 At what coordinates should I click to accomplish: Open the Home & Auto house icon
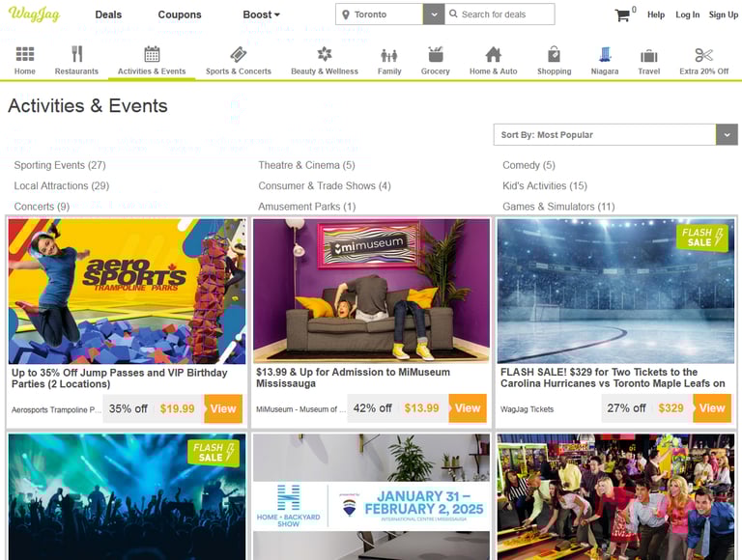(493, 54)
